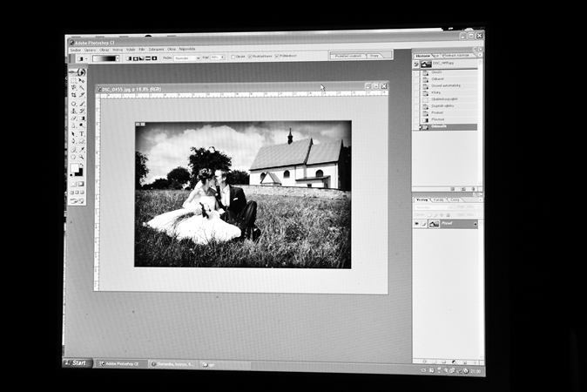This screenshot has width=587, height=392.
Task: Toggle the Průhlednost checkbox
Action: pos(277,56)
